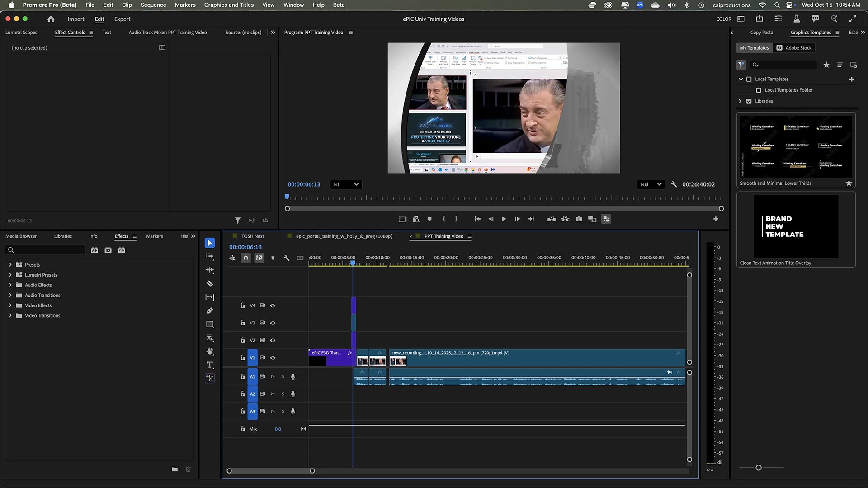Select the Type tool

coord(210,365)
